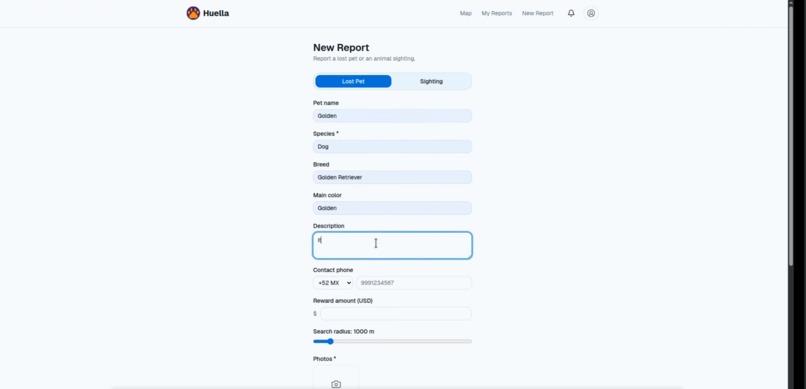Click the "Reward amount (USD)" label
Image resolution: width=806 pixels, height=389 pixels.
point(343,301)
